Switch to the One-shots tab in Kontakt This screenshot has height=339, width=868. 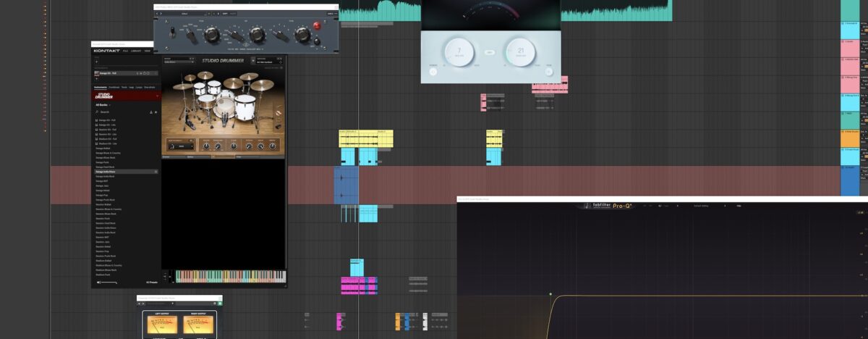click(x=149, y=87)
